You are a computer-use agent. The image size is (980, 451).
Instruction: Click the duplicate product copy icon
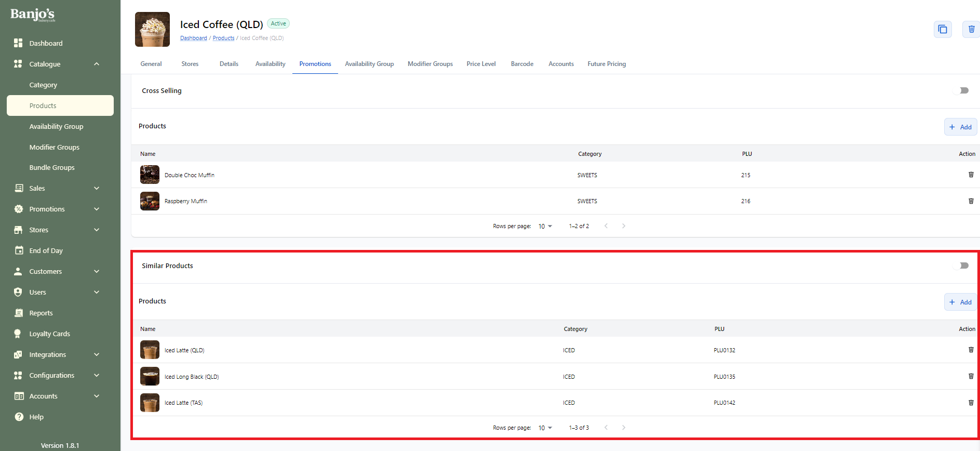click(942, 30)
